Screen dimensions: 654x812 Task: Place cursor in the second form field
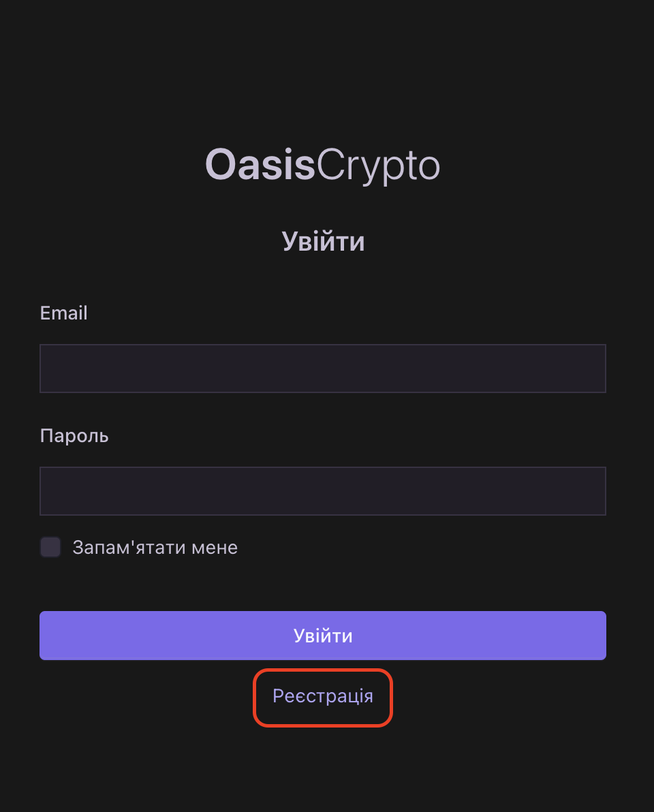pyautogui.click(x=323, y=491)
